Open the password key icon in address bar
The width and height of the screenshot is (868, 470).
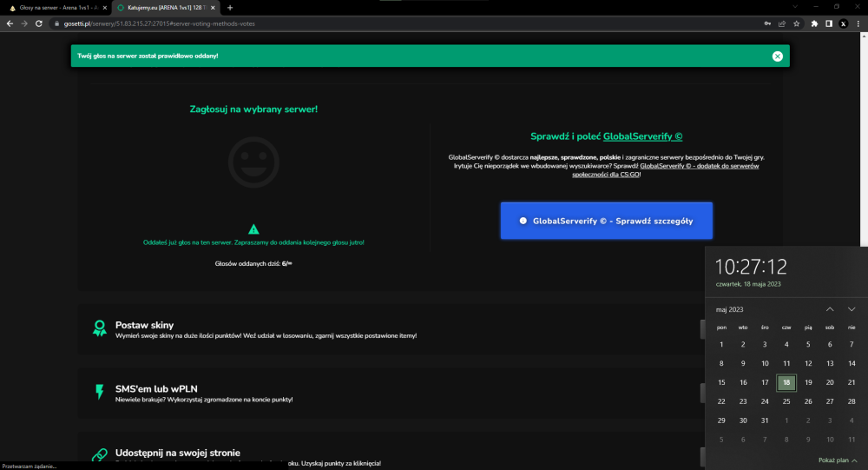click(x=767, y=23)
